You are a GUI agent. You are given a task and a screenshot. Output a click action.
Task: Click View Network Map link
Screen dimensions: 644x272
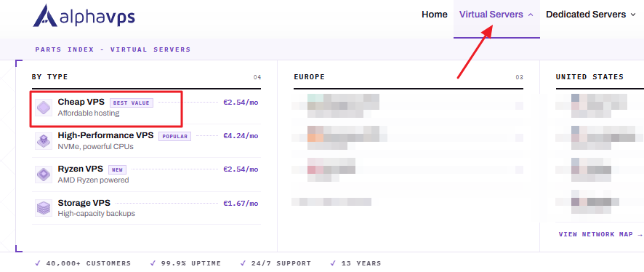pos(600,234)
